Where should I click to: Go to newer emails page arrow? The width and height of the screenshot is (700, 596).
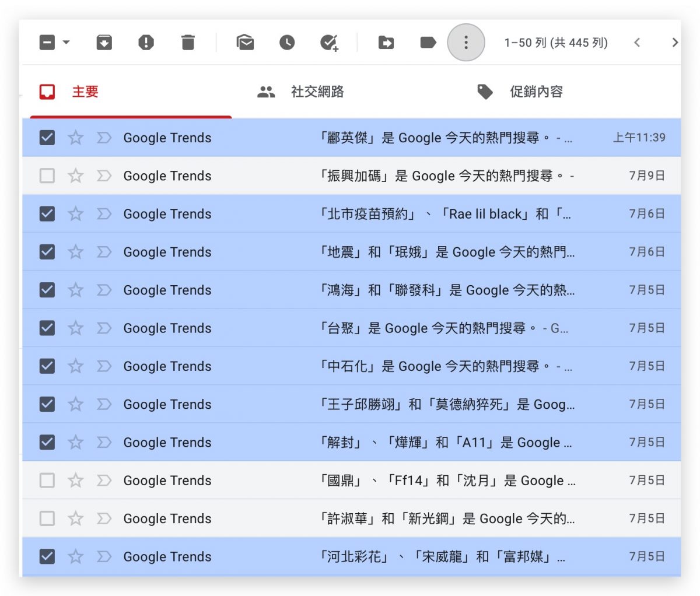click(x=637, y=43)
